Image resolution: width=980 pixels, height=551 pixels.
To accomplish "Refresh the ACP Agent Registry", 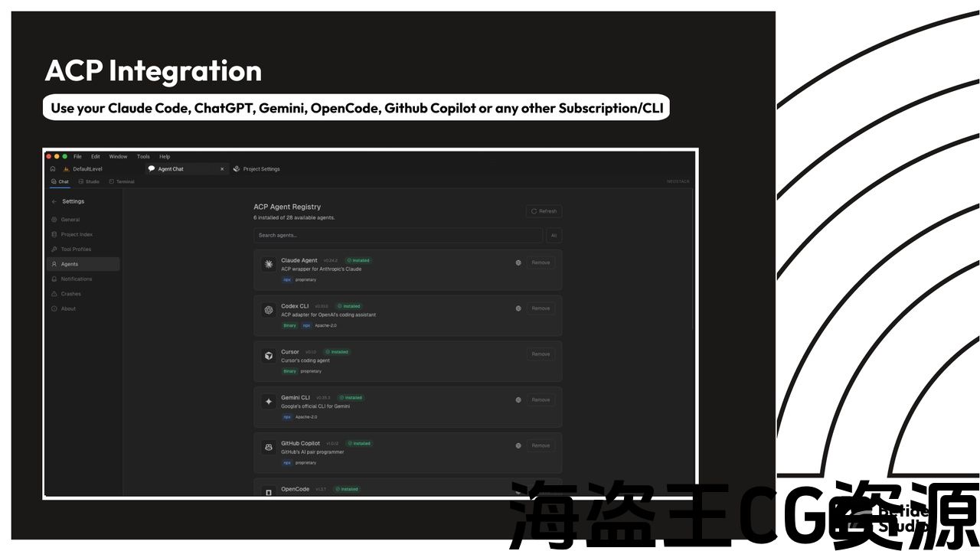I will coord(544,211).
